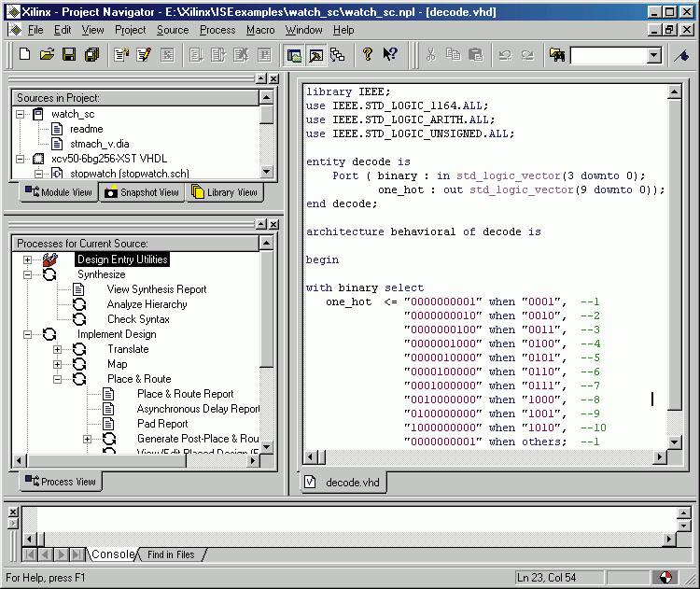Click code editor scroll down arrow
Image resolution: width=700 pixels, height=589 pixels.
point(674,442)
